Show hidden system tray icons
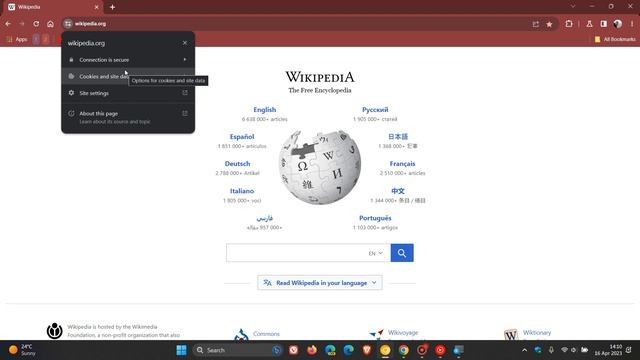 pos(524,350)
